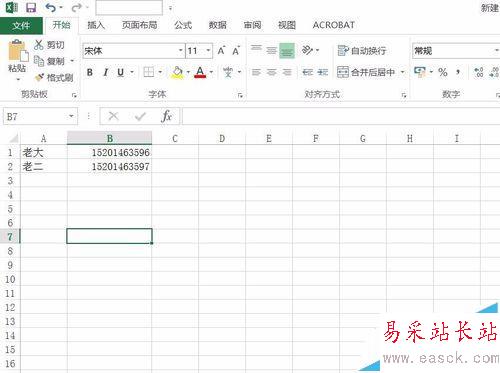
Task: Open 对齐方式 group dialog launcher
Action: 404,95
